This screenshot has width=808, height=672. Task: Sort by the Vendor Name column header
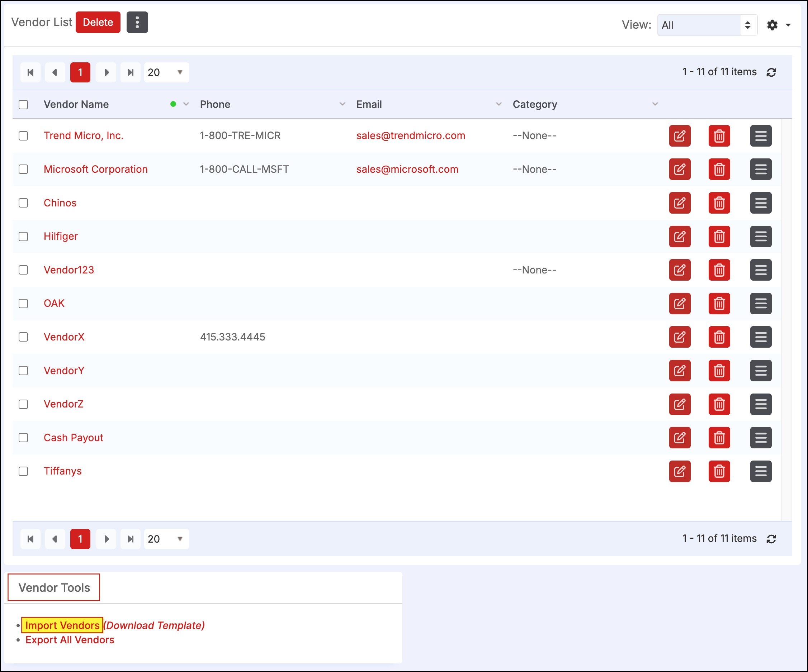pyautogui.click(x=76, y=104)
